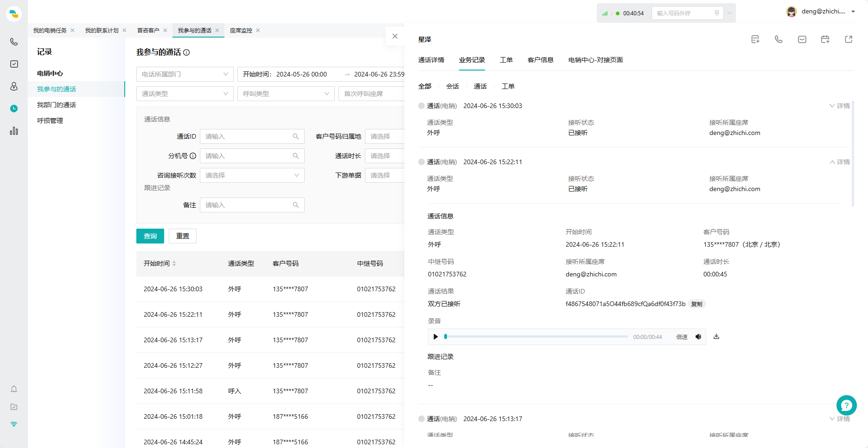The height and width of the screenshot is (448, 868).
Task: Click the detail panel vertical scrollbar
Action: (x=853, y=153)
